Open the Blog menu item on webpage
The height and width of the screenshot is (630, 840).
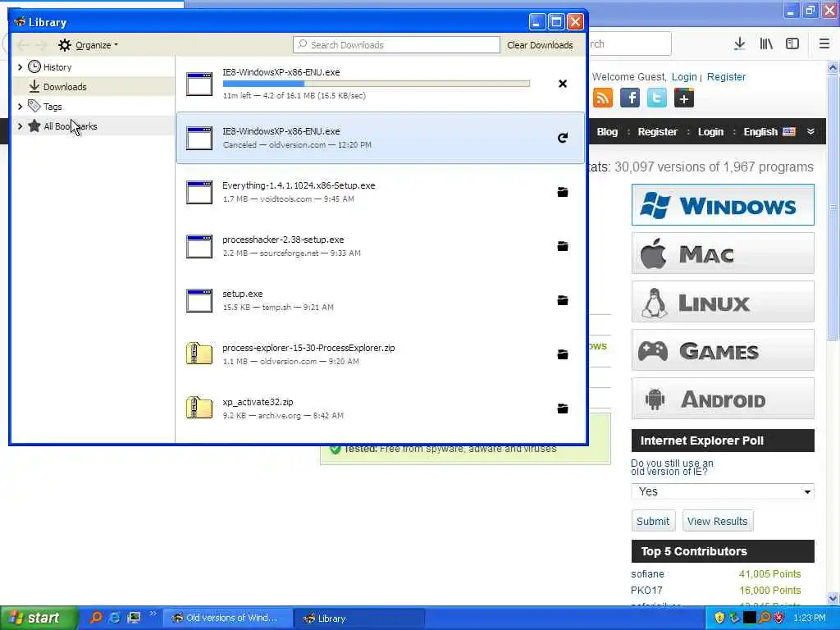[607, 132]
